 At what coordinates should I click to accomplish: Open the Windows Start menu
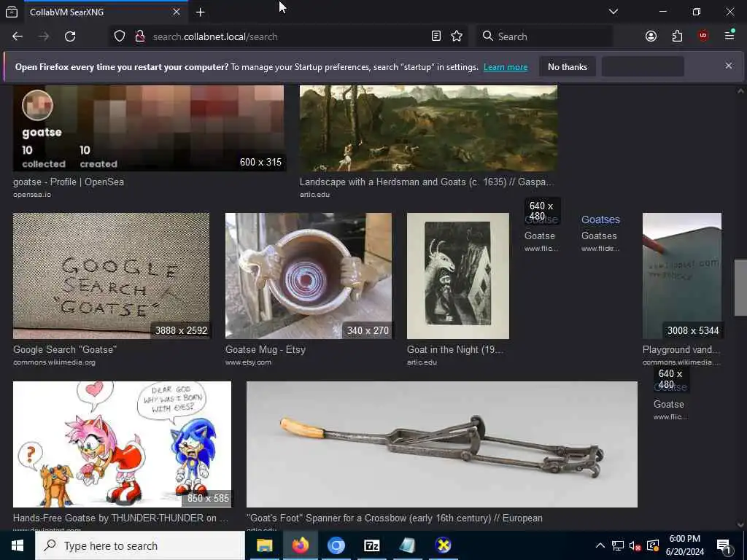click(18, 545)
